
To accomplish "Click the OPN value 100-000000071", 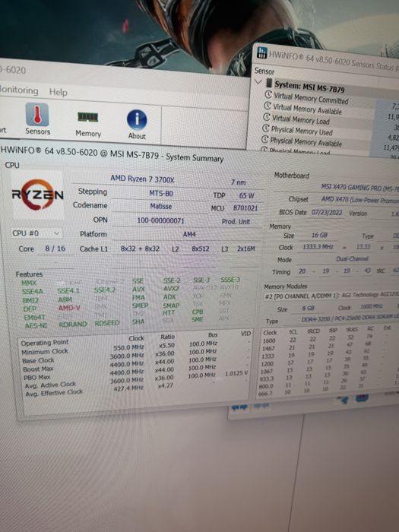I will click(161, 220).
